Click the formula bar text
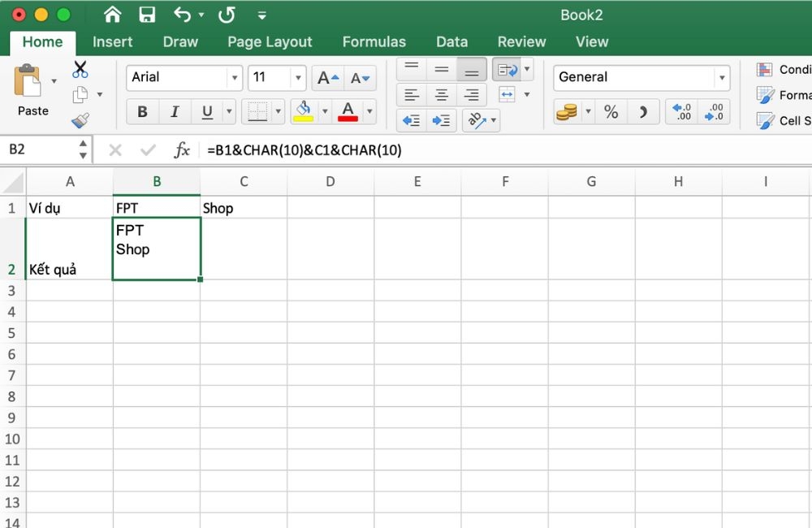The width and height of the screenshot is (812, 528). 304,150
